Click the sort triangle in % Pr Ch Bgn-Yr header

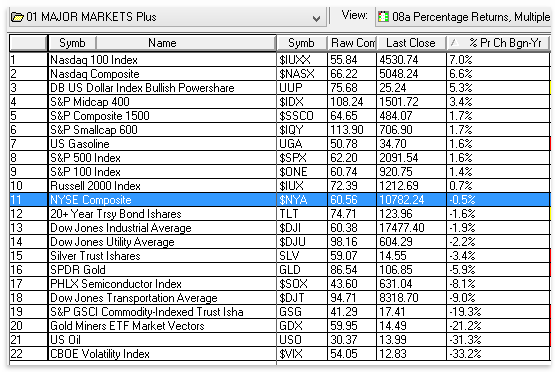(x=454, y=43)
